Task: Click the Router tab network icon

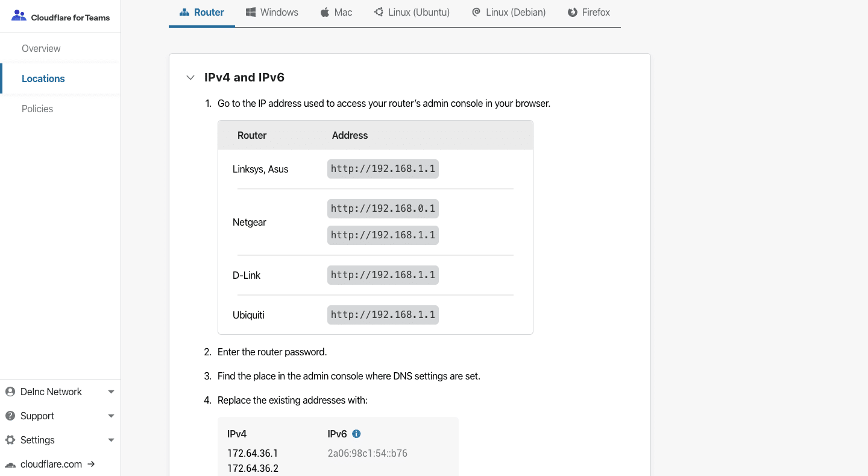Action: pos(184,12)
